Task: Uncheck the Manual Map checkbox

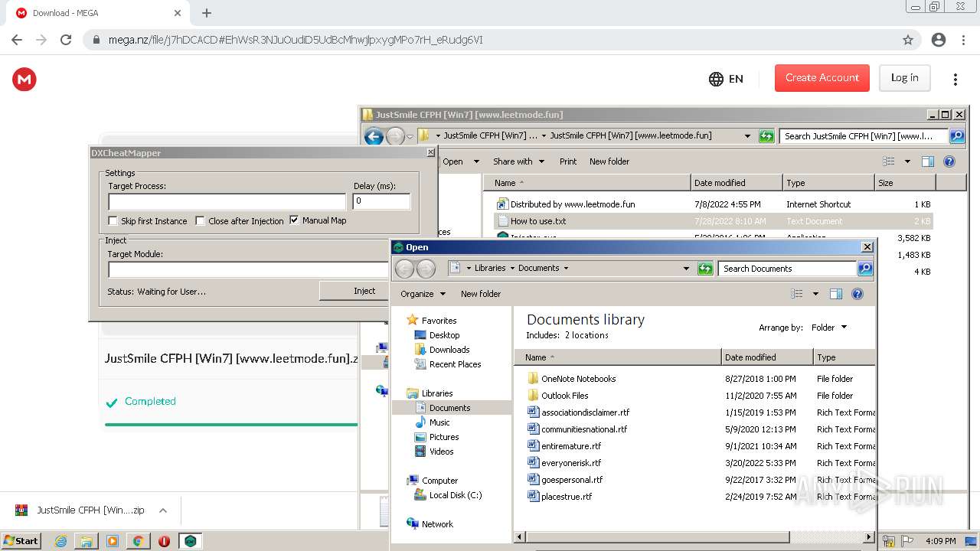Action: 294,220
